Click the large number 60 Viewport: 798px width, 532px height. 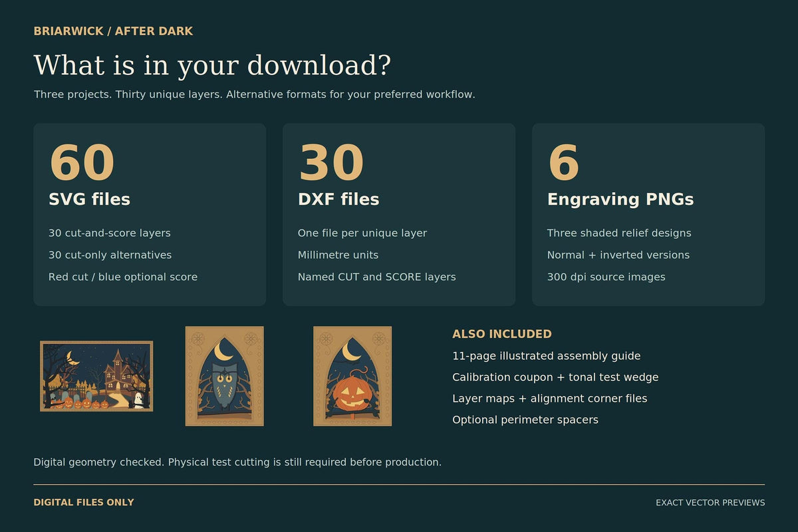pyautogui.click(x=82, y=163)
